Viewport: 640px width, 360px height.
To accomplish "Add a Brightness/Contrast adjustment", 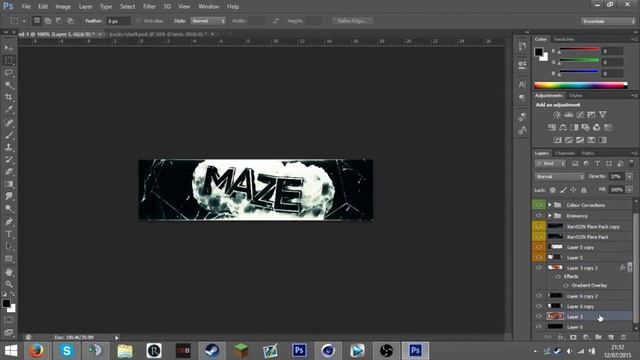I will click(557, 115).
